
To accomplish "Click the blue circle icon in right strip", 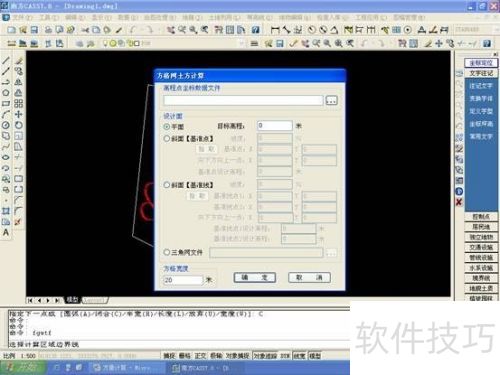I will point(459,191).
